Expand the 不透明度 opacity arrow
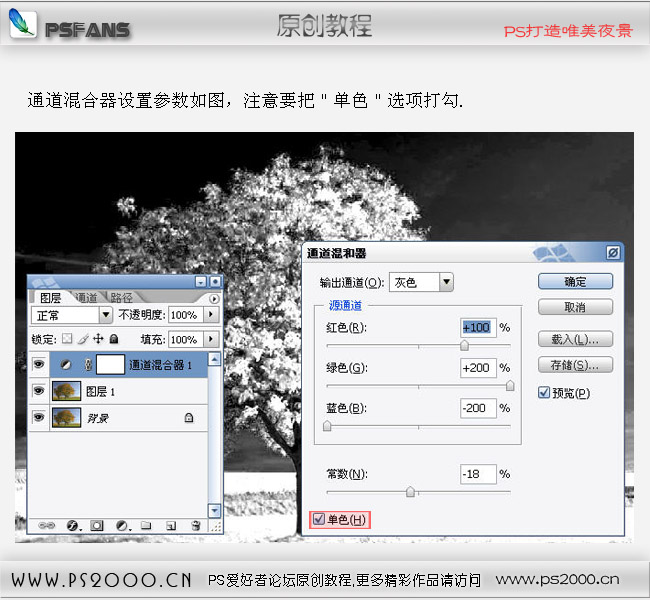The width and height of the screenshot is (650, 600). point(211,315)
